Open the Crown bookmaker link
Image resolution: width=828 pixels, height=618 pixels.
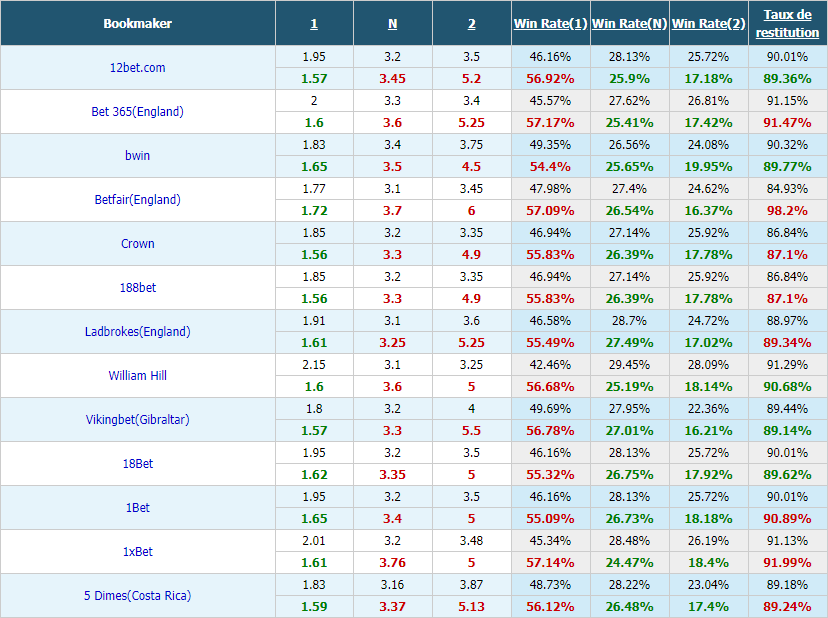[137, 244]
